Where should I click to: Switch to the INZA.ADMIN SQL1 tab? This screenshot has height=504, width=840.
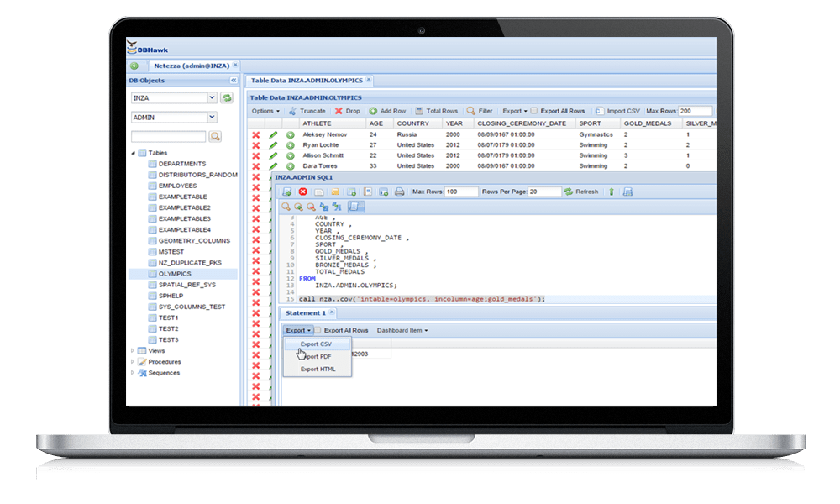pyautogui.click(x=302, y=179)
